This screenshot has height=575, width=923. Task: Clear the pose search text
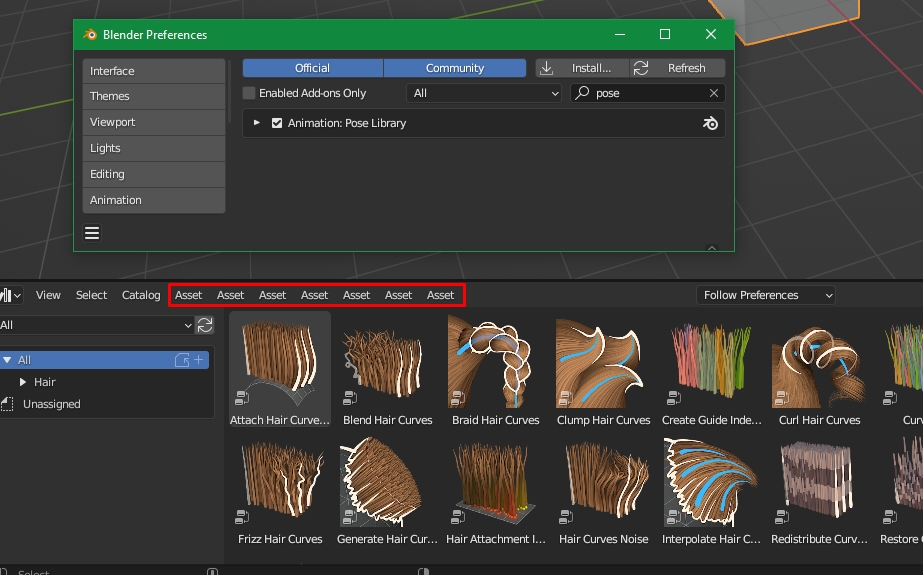tap(713, 93)
